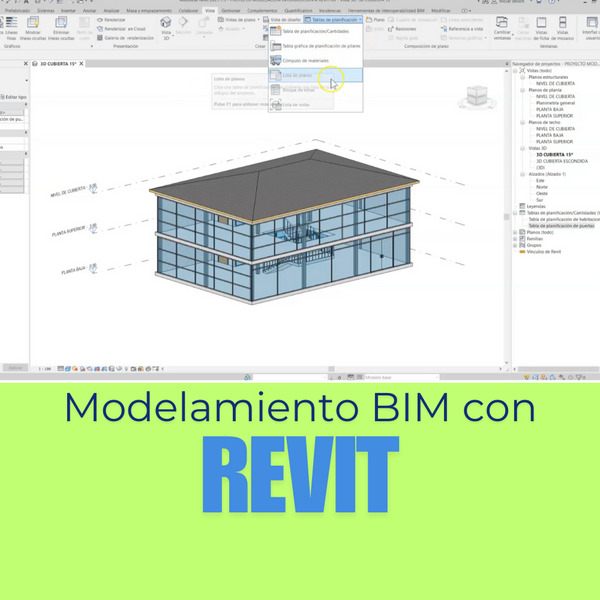Expand the Gráficos panel dialog arrow

[x=91, y=46]
